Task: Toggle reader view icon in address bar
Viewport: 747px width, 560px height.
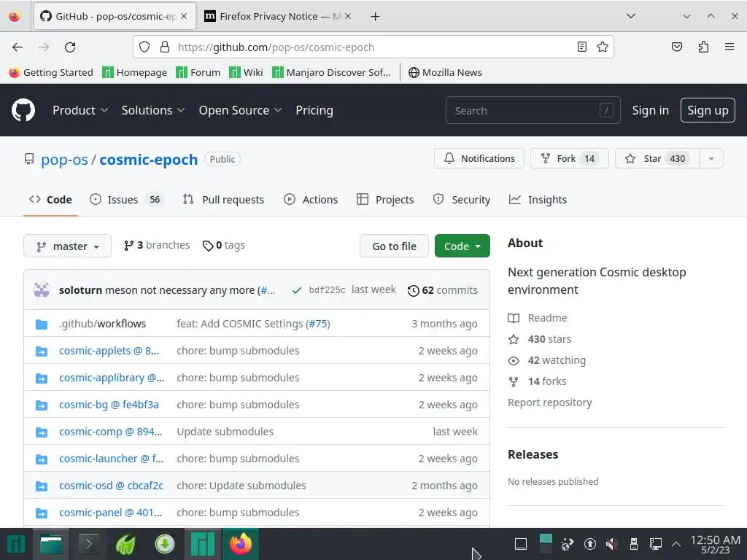Action: point(581,47)
